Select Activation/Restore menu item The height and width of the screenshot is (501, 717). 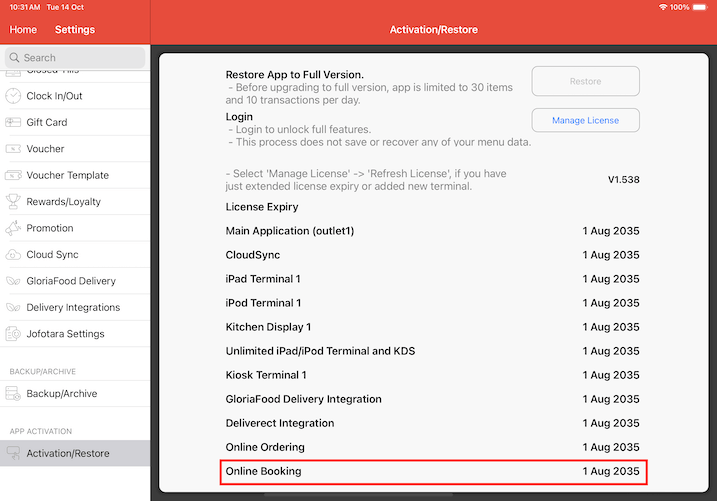75,453
